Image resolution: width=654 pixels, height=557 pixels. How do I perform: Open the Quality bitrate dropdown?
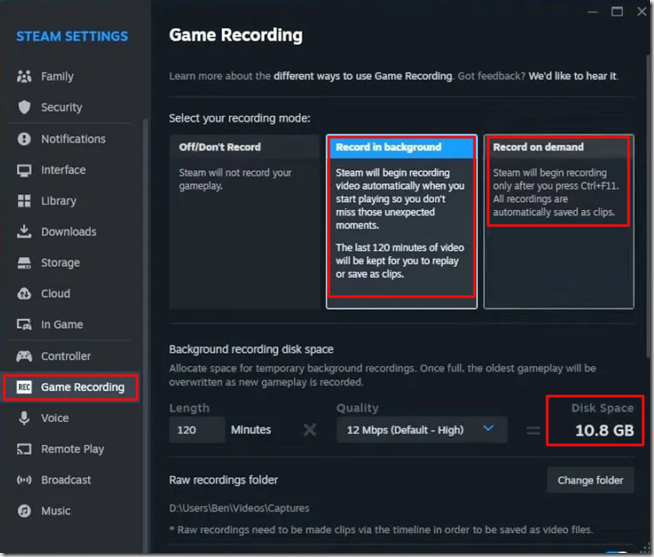click(x=420, y=430)
